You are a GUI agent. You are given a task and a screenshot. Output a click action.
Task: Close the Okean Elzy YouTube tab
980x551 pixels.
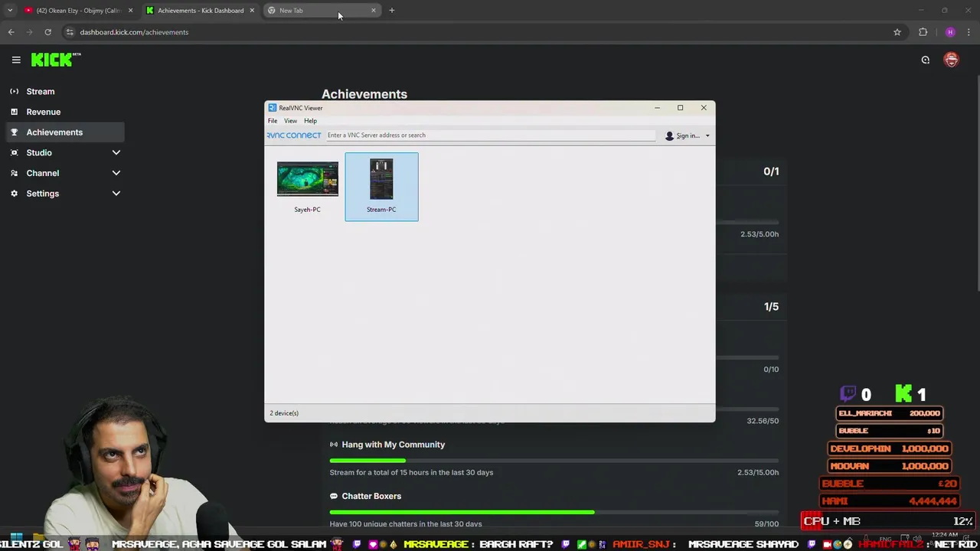tap(131, 11)
